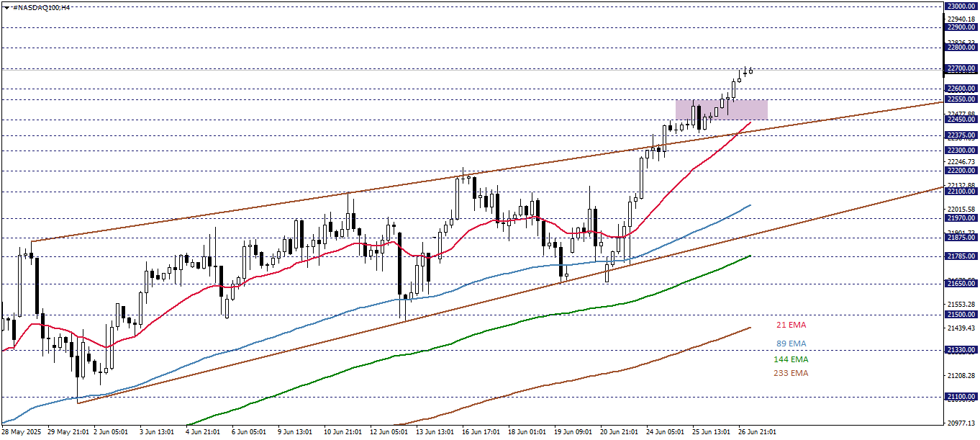Select the 22300.00 price level label
The image size is (980, 440).
click(961, 151)
